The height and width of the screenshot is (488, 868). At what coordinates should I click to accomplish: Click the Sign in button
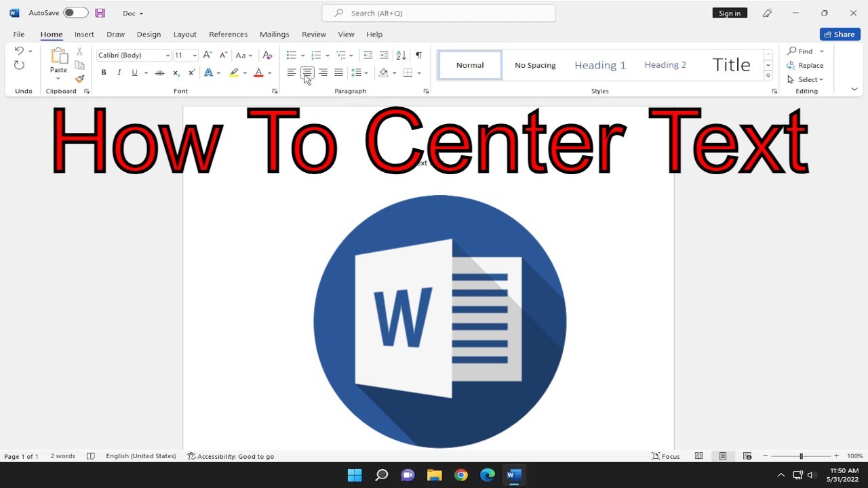pos(730,13)
